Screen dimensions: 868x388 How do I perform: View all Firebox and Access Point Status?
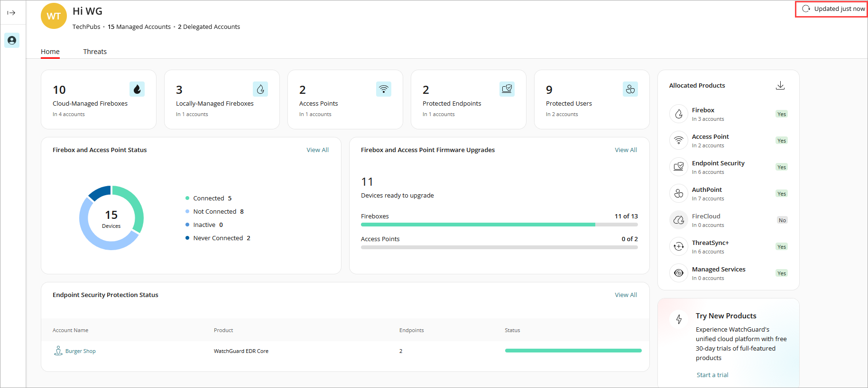pos(317,150)
